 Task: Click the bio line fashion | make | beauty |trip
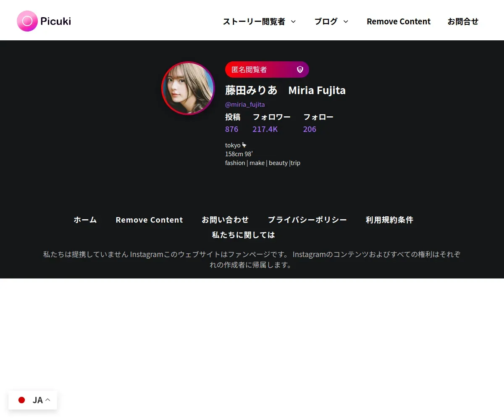point(262,163)
